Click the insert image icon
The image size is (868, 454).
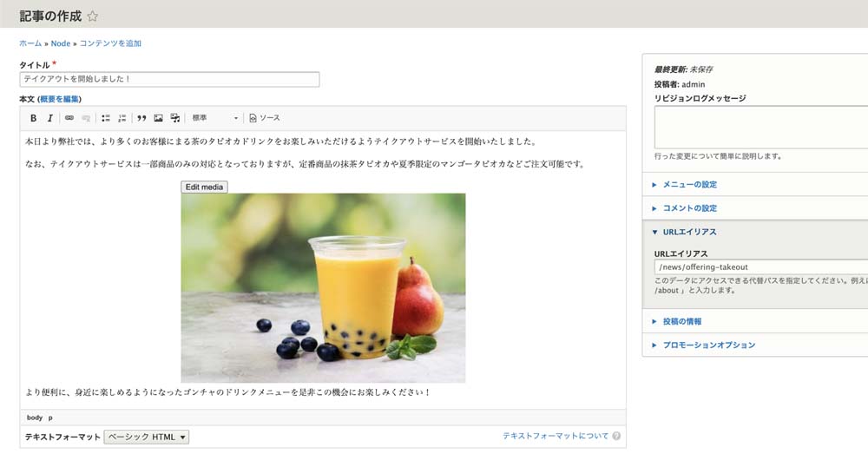coord(158,118)
